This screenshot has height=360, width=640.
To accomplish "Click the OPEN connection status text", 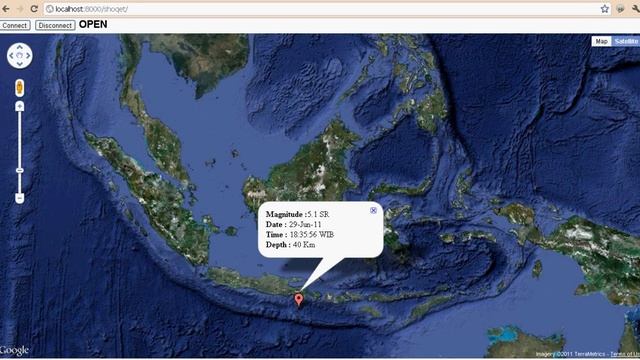I will [93, 24].
